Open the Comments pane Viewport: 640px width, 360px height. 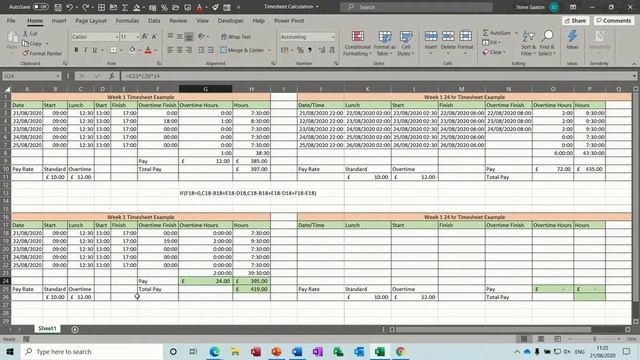(613, 20)
